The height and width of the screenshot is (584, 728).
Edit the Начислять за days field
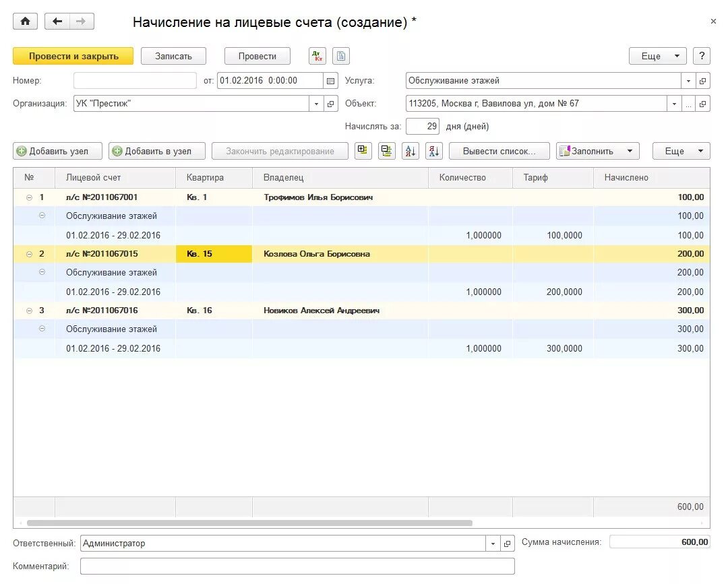[423, 126]
